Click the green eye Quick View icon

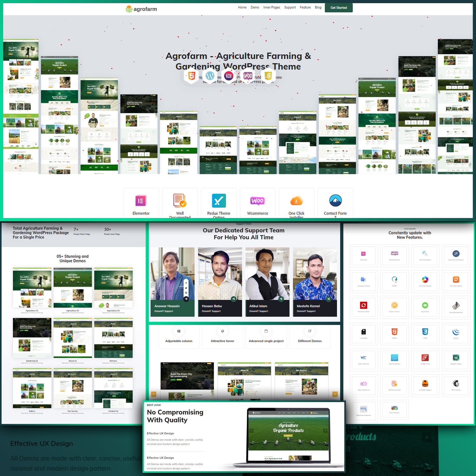tap(425, 305)
